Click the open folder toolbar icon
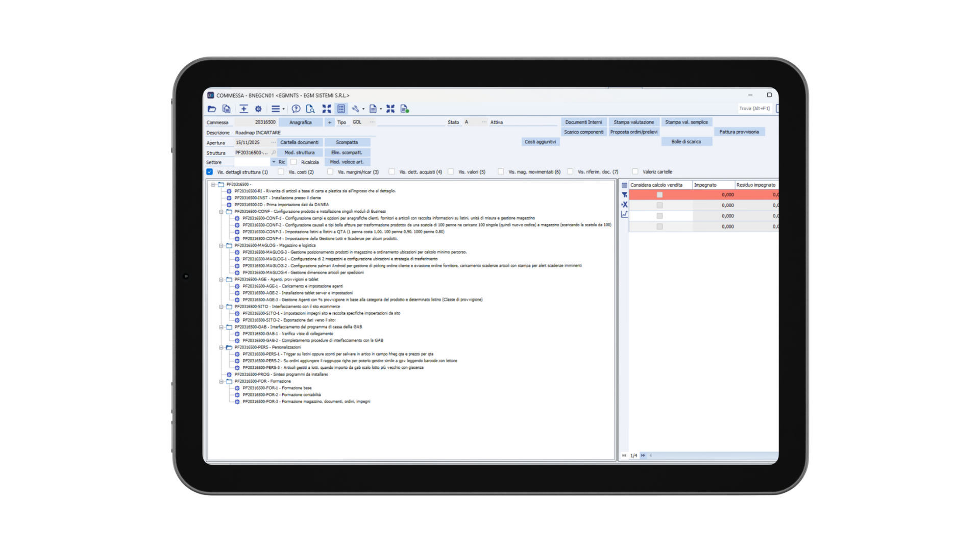Screen dimensions: 980x551 coord(212,109)
